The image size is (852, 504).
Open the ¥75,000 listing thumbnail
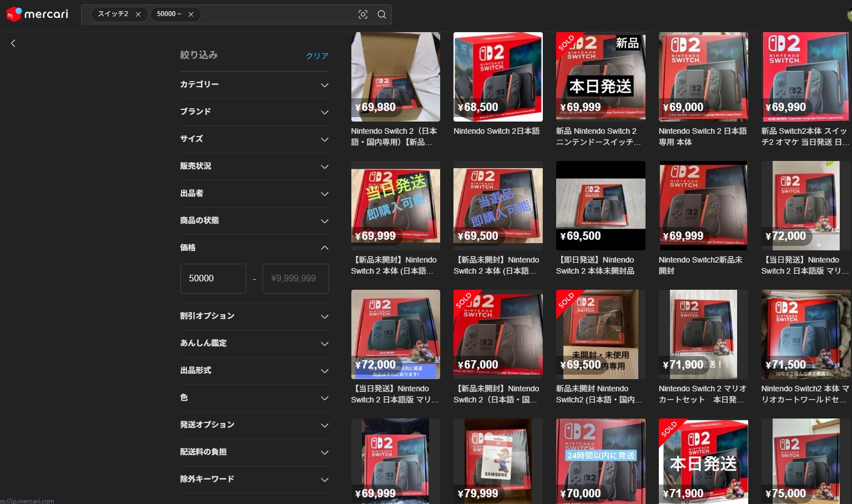pyautogui.click(x=806, y=461)
